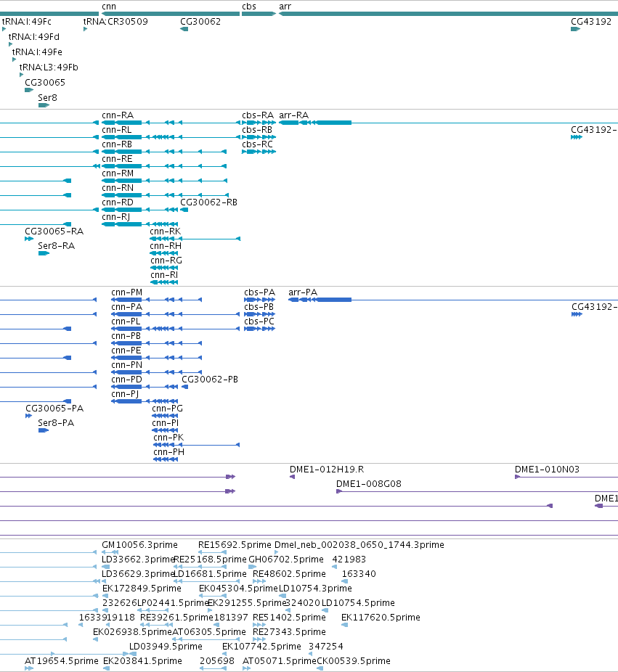The width and height of the screenshot is (618, 672).
Task: Click the cnn-RG transcript label
Action: [x=166, y=261]
